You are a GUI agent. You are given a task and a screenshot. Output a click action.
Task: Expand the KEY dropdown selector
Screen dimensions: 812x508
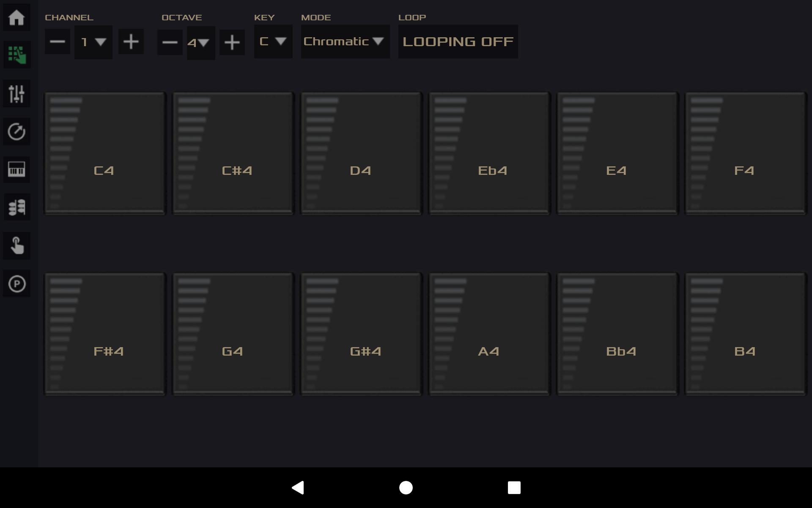[x=273, y=41]
